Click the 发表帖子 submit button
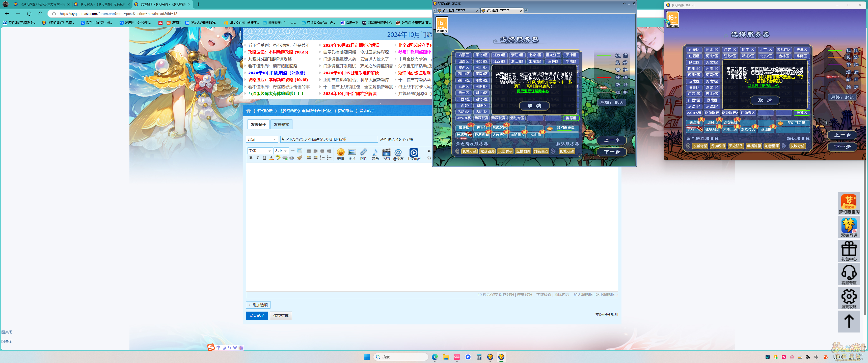868x363 pixels. (257, 316)
